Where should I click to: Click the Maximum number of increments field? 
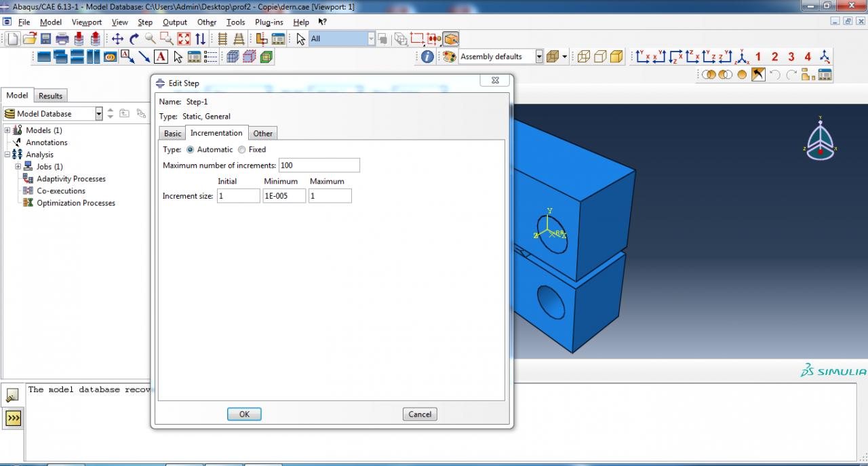point(319,166)
